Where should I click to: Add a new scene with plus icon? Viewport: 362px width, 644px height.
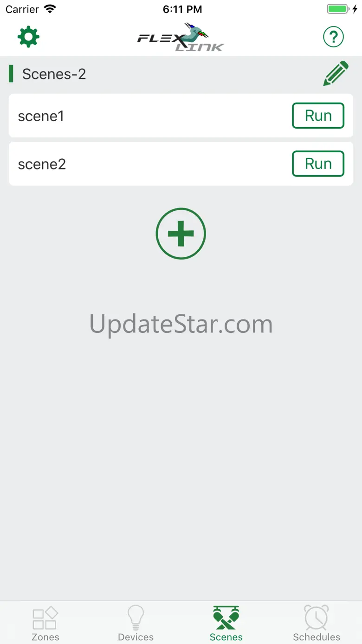tap(181, 233)
